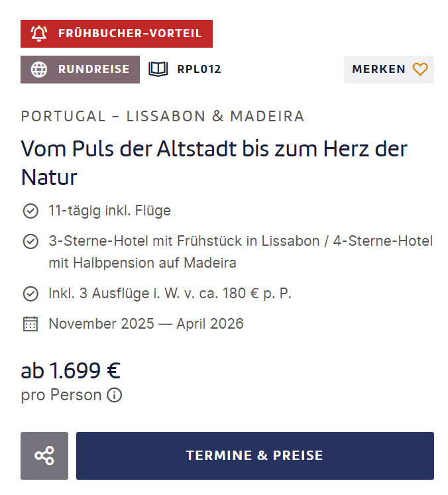
Task: Click the calendar icon beside travel period
Action: 30,324
